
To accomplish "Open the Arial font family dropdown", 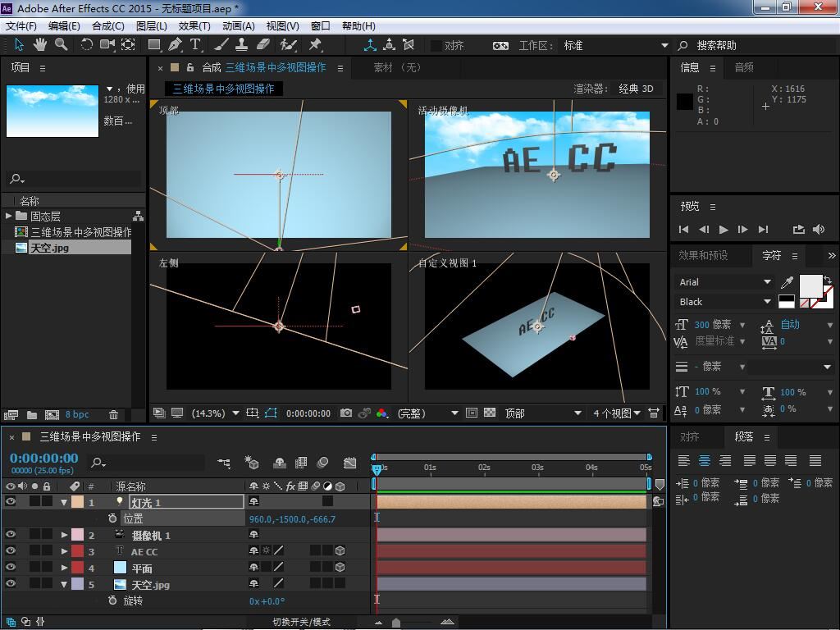I will [724, 282].
